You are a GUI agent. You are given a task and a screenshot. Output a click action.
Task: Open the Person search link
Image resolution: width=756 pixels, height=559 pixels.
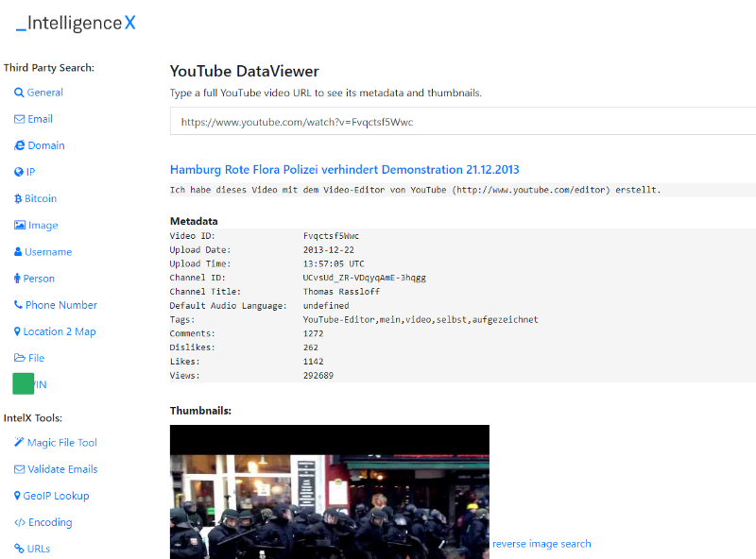[39, 278]
